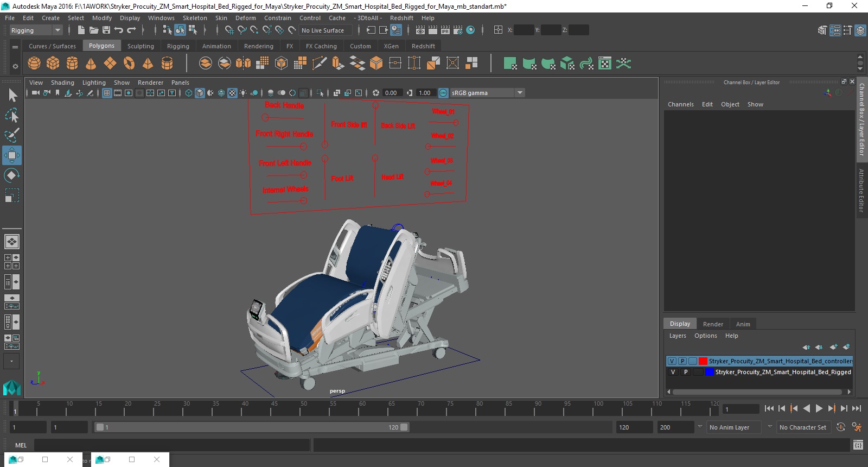Expand the toolbox more-layouts arrow button

(x=12, y=361)
